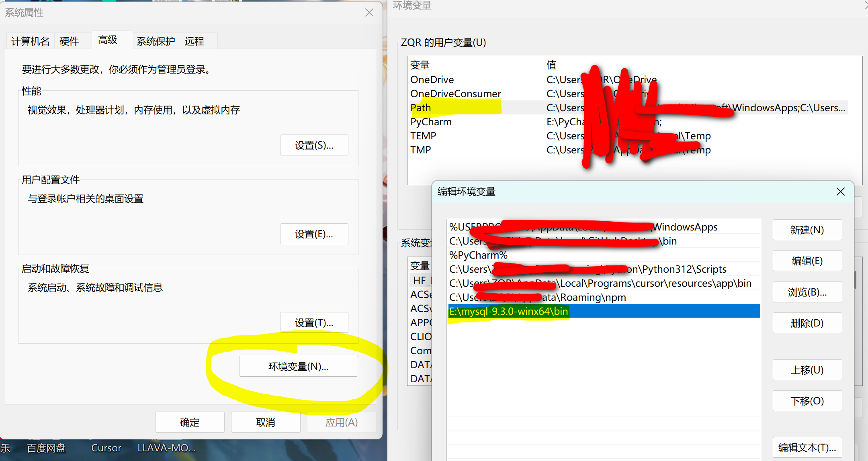Move entry up with 上移(U)
Viewport: 868px width, 461px height.
pos(807,370)
